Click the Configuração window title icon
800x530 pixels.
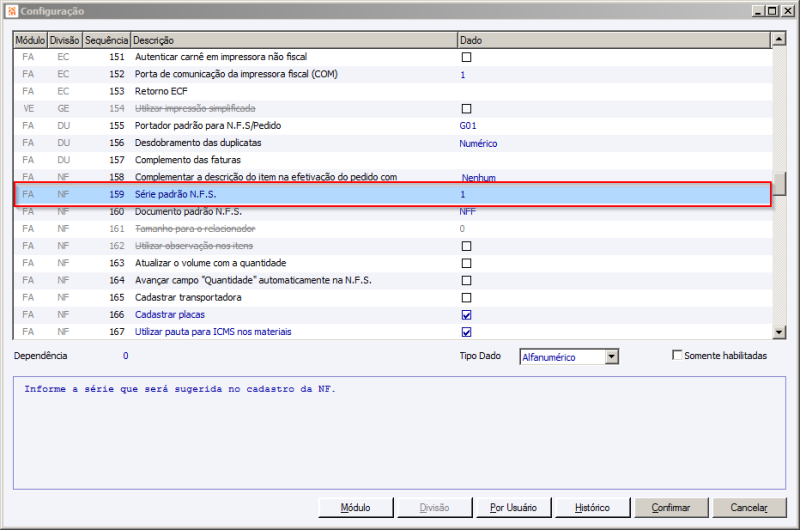(12, 11)
